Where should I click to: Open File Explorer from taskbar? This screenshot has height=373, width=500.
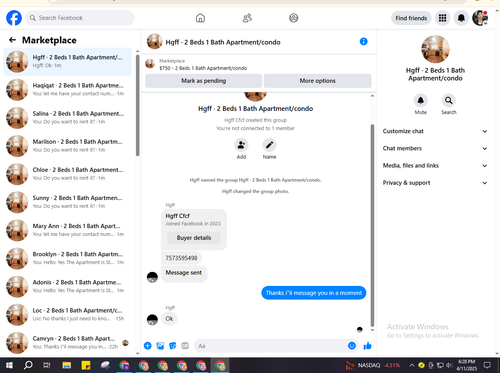click(x=67, y=365)
